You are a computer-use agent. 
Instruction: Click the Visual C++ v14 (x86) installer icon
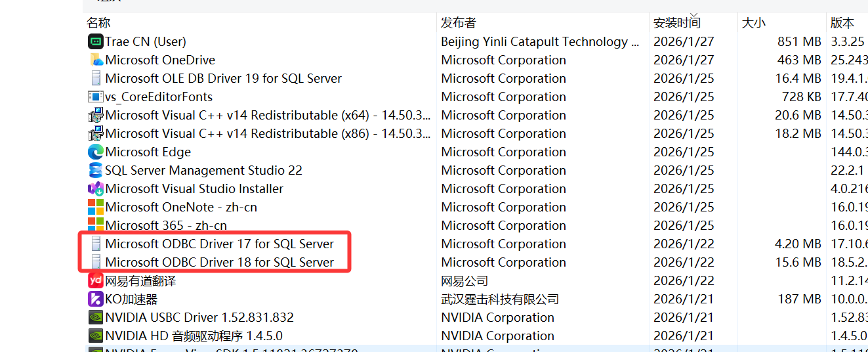click(96, 133)
